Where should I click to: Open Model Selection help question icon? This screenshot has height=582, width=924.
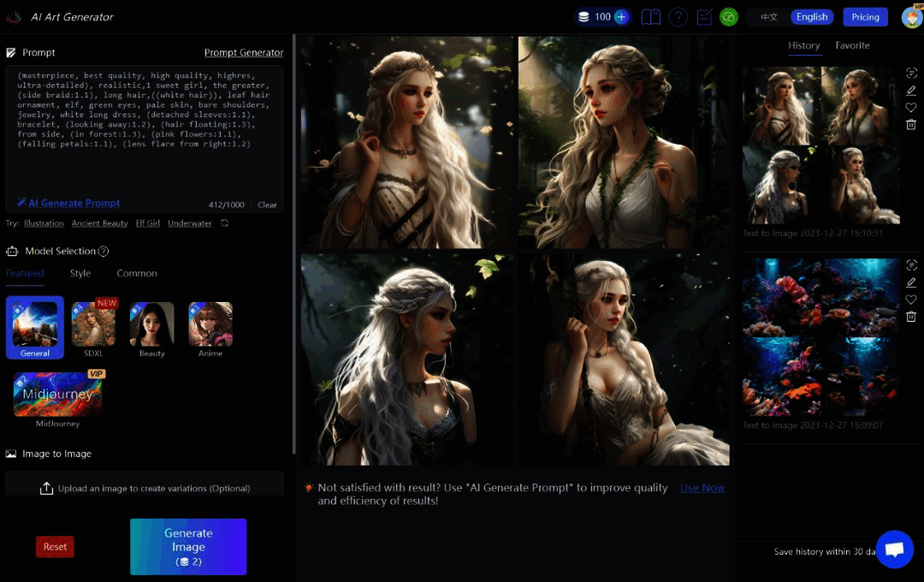pos(104,251)
